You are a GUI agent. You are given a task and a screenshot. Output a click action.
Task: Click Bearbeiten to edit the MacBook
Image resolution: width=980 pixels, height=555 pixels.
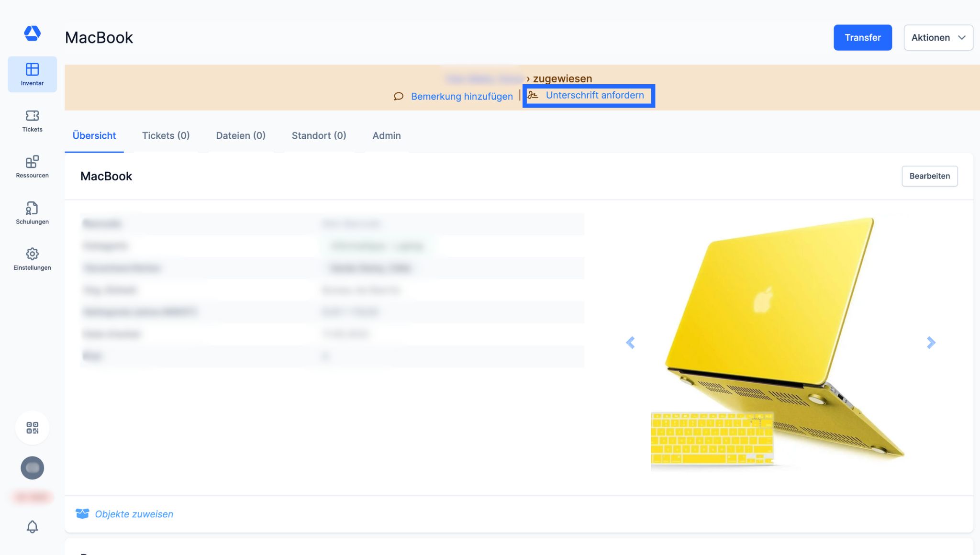929,176
